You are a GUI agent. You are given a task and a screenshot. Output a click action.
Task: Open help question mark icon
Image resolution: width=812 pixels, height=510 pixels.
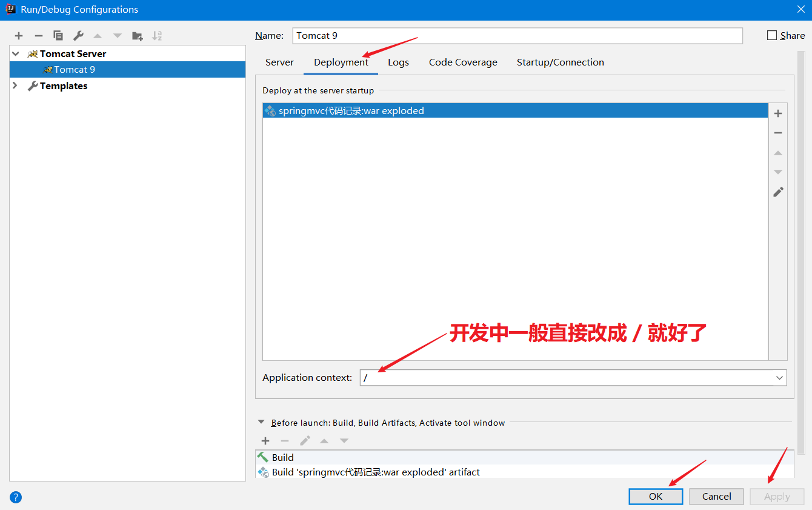pos(16,497)
